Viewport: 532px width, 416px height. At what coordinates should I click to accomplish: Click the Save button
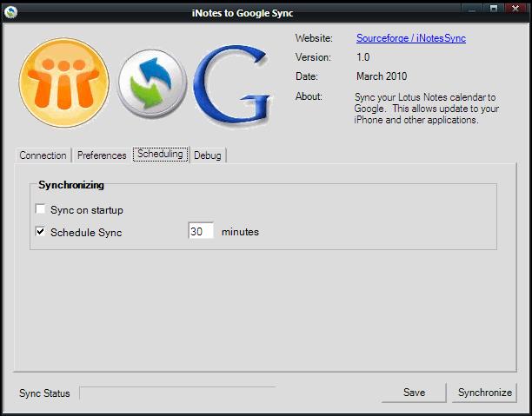coord(414,393)
